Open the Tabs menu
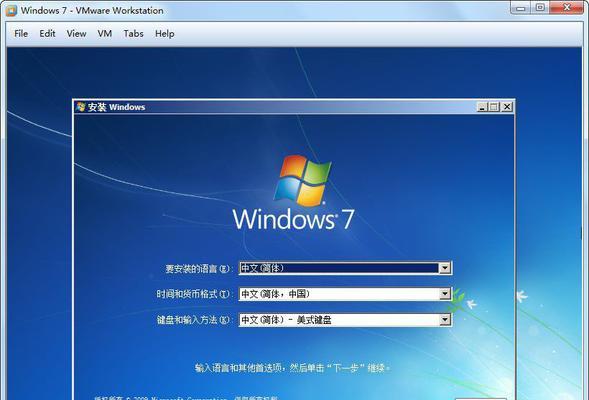Screen dimensions: 589x400 133,34
